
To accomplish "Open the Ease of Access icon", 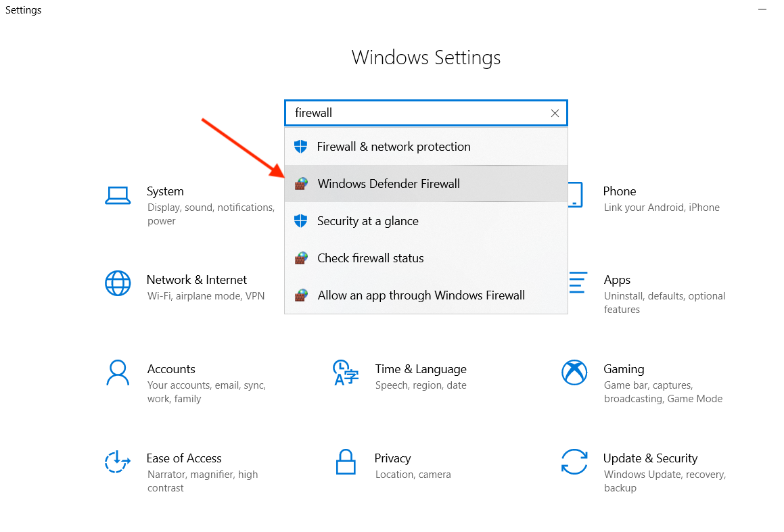I will coord(118,462).
